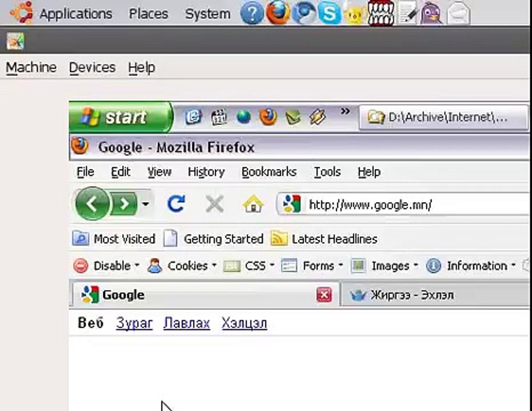Image resolution: width=532 pixels, height=411 pixels.
Task: Open Firefox Tools menu
Action: [x=327, y=172]
